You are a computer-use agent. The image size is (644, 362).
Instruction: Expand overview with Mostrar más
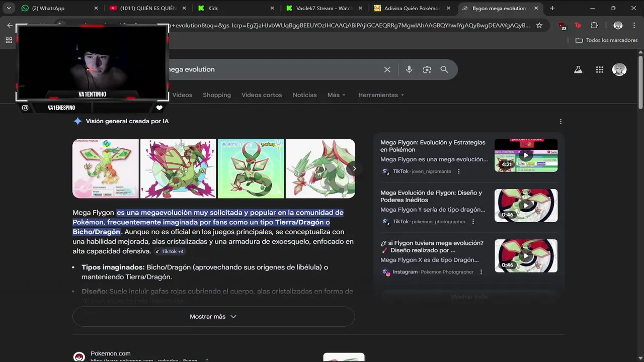click(x=214, y=317)
